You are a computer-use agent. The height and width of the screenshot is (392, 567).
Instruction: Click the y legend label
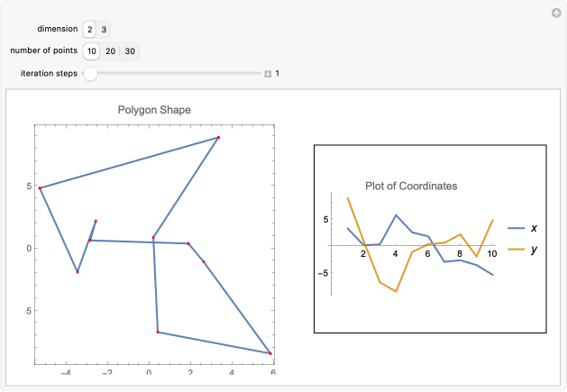coord(534,250)
